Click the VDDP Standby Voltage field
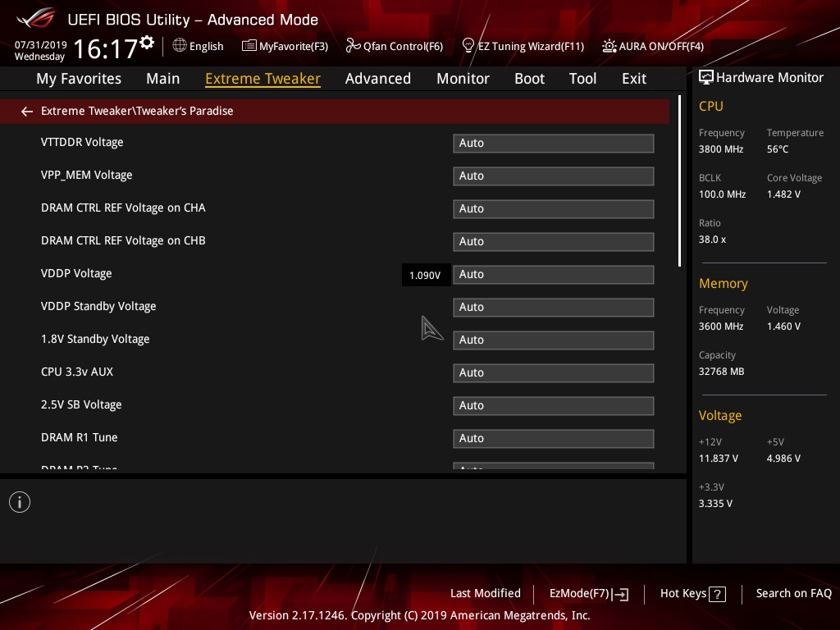 click(554, 308)
